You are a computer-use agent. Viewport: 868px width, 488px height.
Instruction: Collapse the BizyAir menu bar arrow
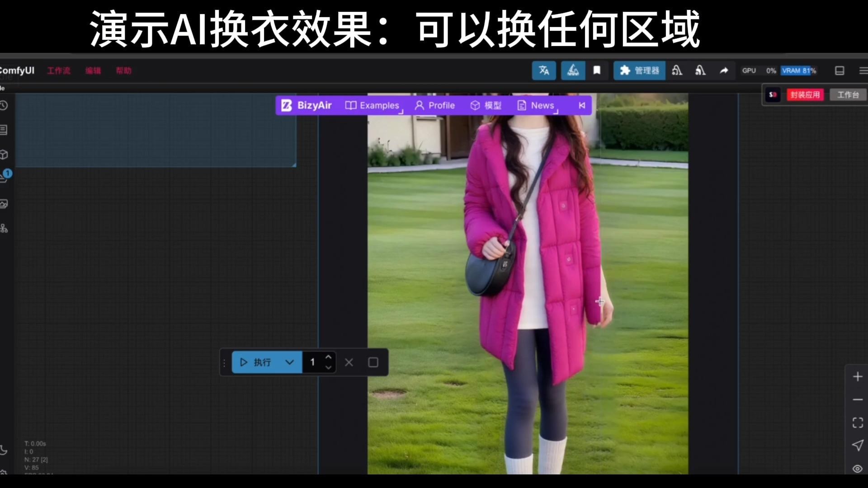(x=581, y=105)
